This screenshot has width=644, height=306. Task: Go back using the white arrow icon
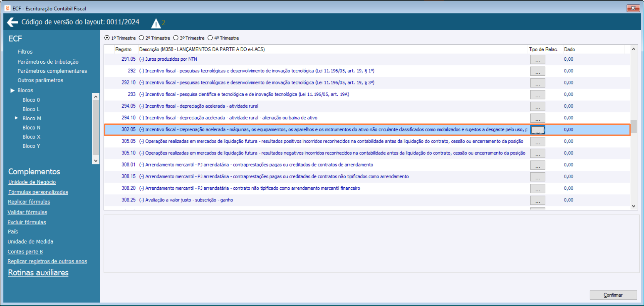pos(12,22)
